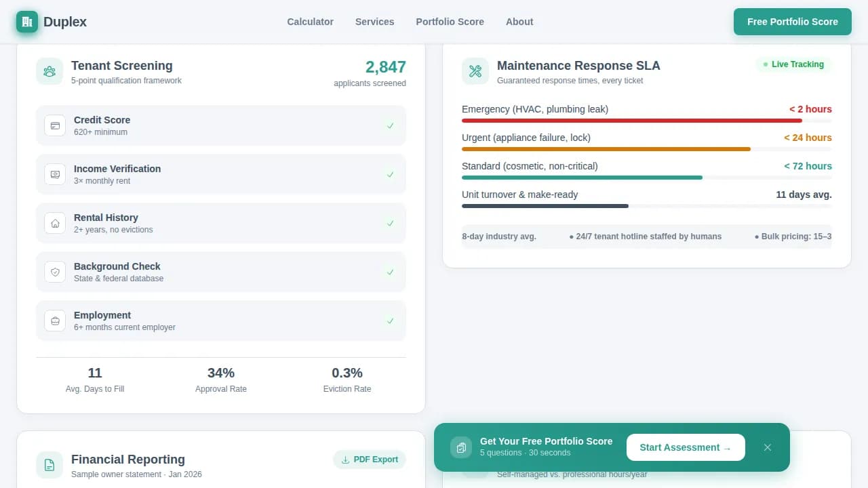Click the Income Verification money icon
868x488 pixels.
(x=55, y=174)
